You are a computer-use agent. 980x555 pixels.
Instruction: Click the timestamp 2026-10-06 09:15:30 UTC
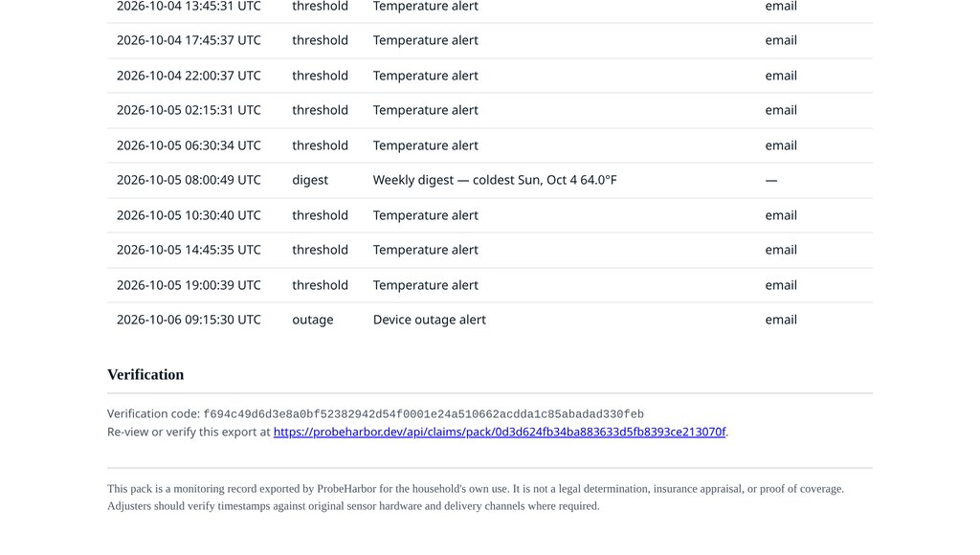189,320
